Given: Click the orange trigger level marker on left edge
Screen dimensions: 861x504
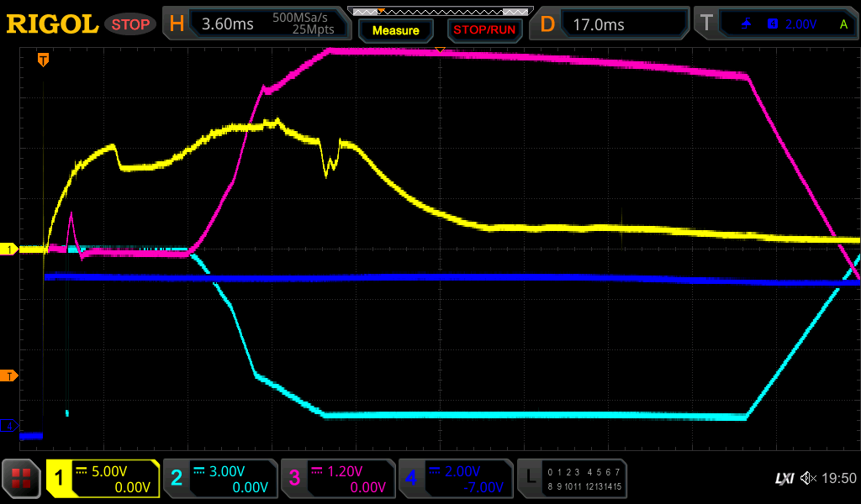Looking at the screenshot, I should click(x=9, y=375).
